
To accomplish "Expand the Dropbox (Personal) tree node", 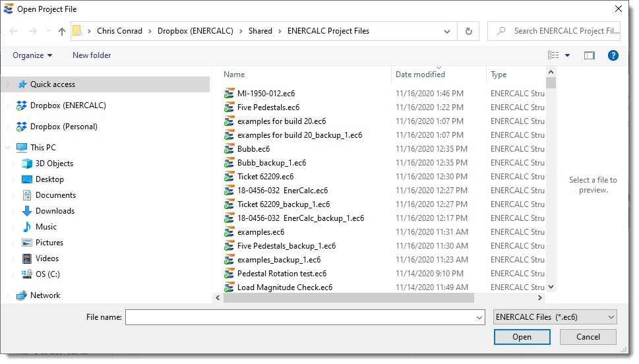I will point(8,127).
